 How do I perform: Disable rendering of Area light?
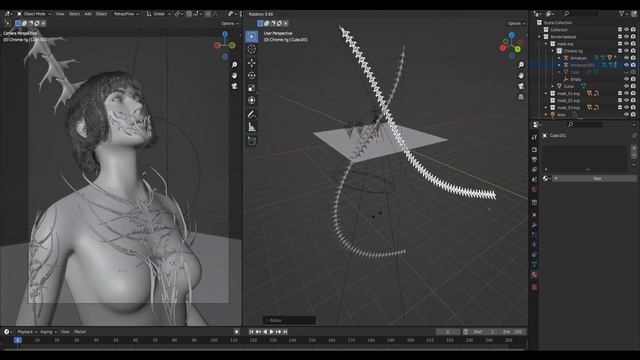(633, 115)
